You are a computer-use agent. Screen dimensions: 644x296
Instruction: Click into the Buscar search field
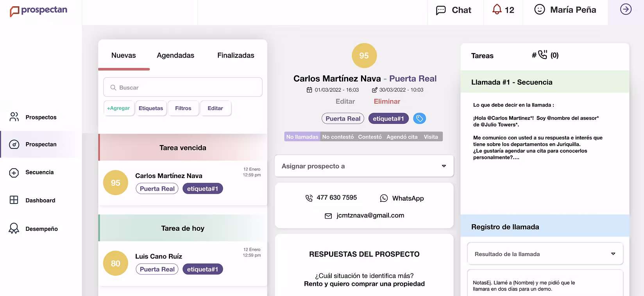(x=183, y=87)
